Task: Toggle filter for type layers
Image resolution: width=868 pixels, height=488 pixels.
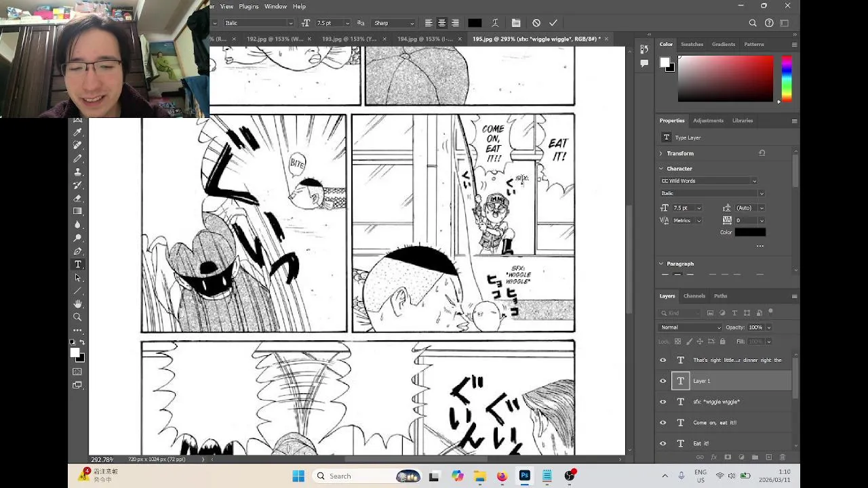Action: (x=734, y=313)
